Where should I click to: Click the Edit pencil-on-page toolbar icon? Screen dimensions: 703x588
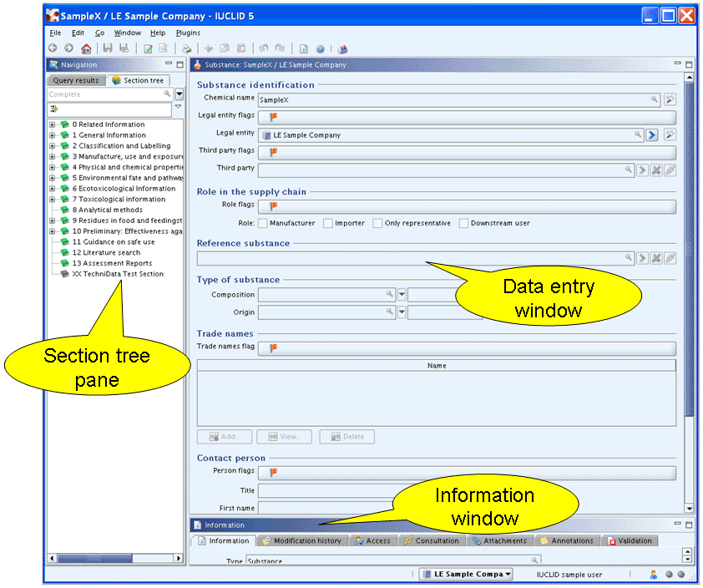coord(148,48)
